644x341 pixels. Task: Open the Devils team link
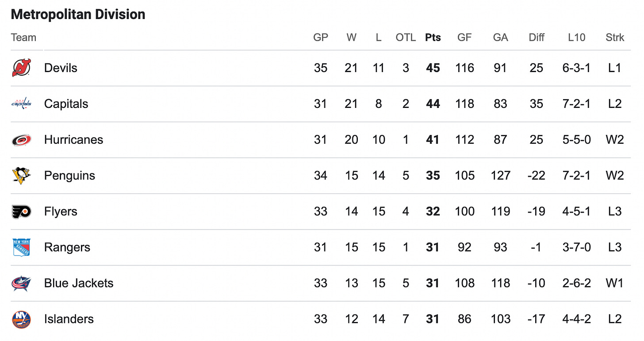pos(61,68)
